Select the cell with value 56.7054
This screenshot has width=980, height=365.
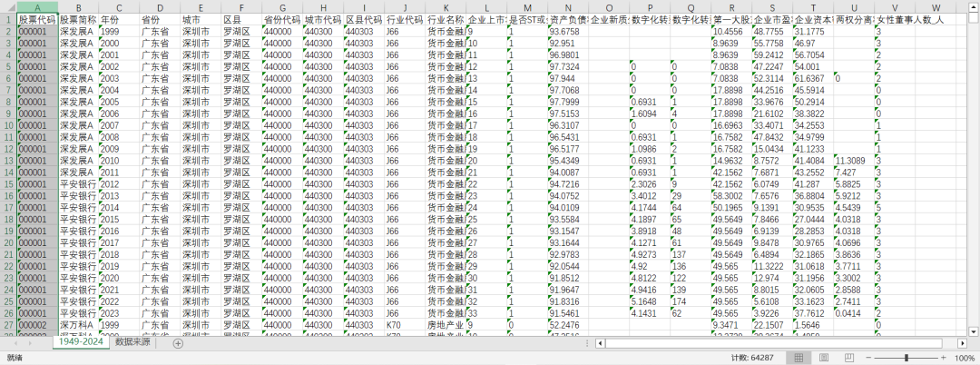coord(812,55)
